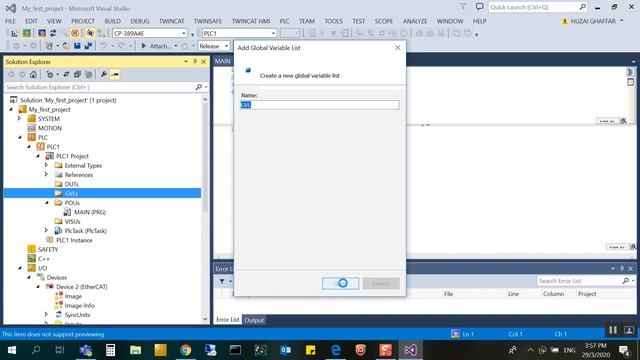Open the TWINSAFE menu
Screen dimensions: 640x360
208,21
